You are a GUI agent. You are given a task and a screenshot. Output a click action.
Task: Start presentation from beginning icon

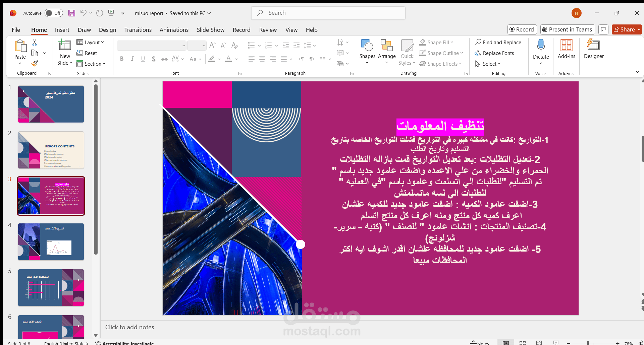coord(111,13)
